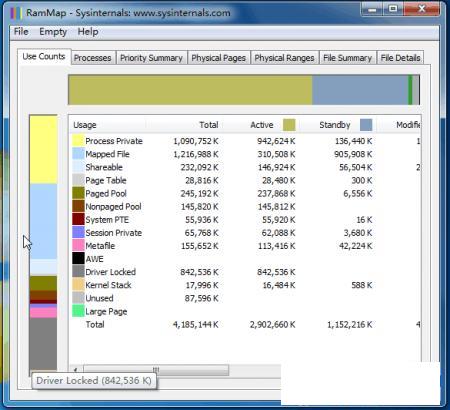Click the green segment in top bar

click(x=410, y=90)
